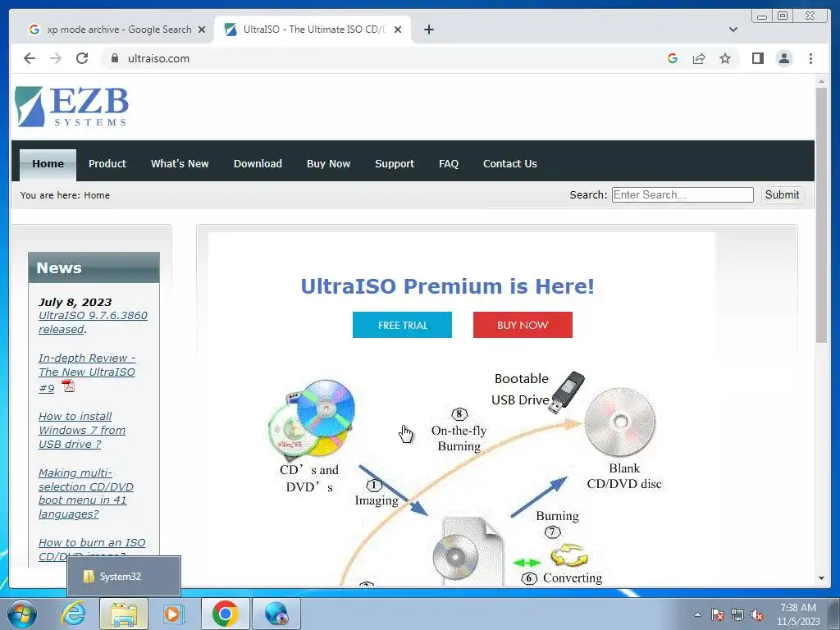Click the Blank CD/DVD disc image

point(620,422)
